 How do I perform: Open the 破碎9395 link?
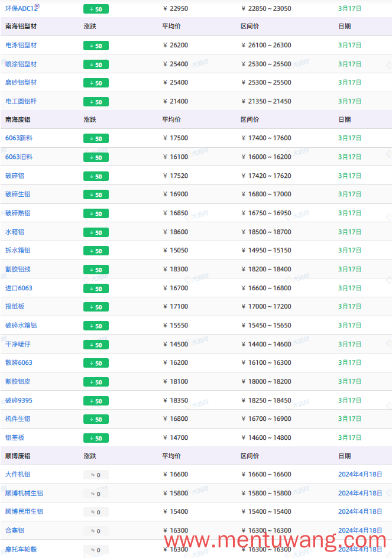pyautogui.click(x=19, y=401)
